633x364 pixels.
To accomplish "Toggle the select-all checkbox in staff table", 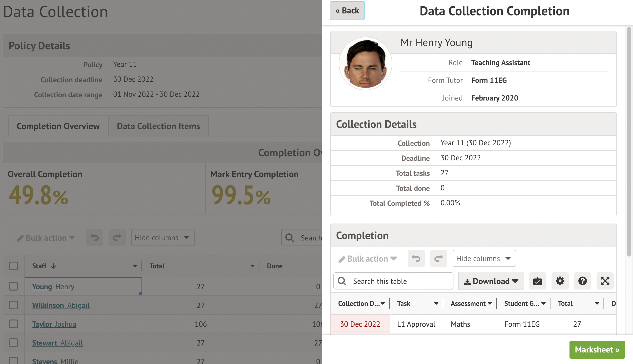I will (x=13, y=266).
